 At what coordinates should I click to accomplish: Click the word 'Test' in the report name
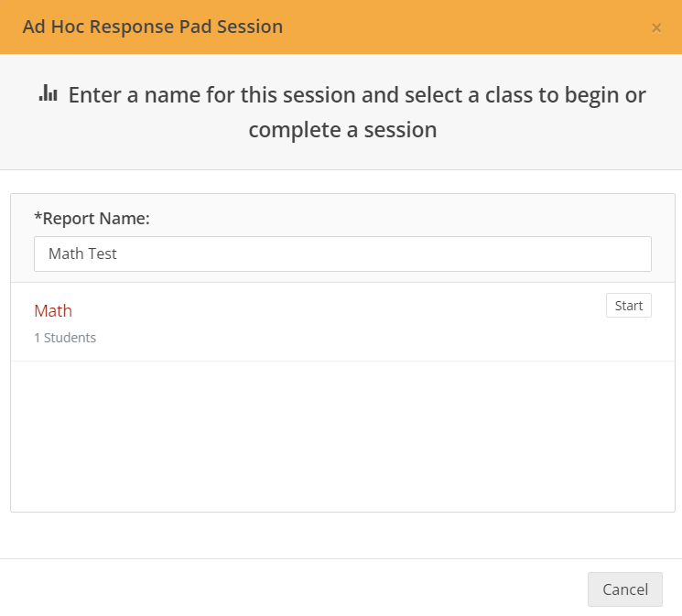[103, 254]
